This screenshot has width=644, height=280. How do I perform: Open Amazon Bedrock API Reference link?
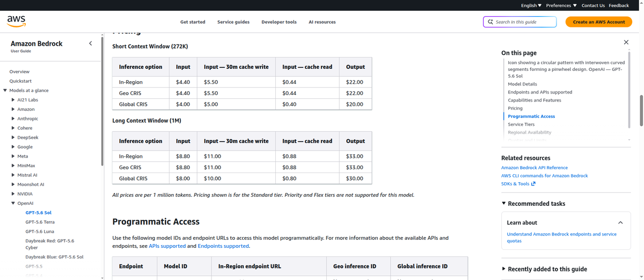tap(535, 168)
